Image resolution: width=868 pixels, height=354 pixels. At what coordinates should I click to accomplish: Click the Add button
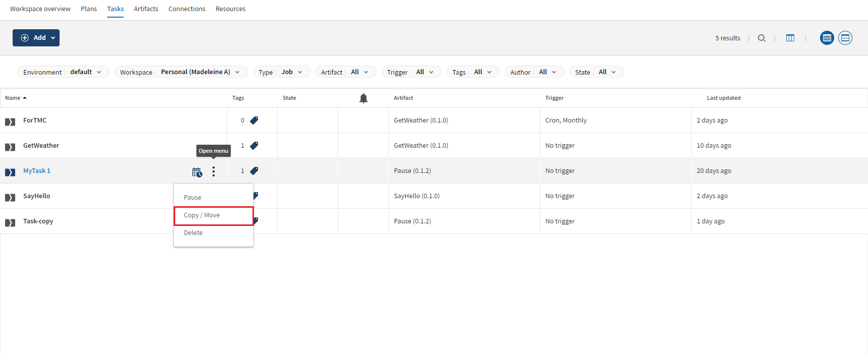(x=36, y=38)
